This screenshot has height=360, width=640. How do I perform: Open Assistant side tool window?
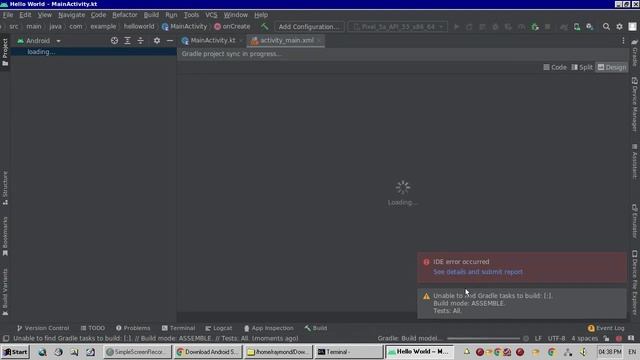coord(635,162)
